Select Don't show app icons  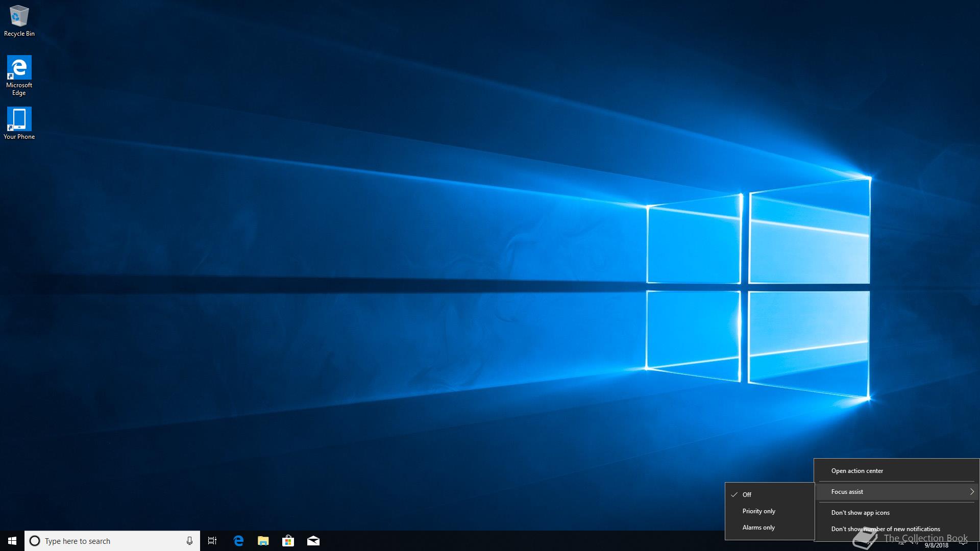(896, 513)
